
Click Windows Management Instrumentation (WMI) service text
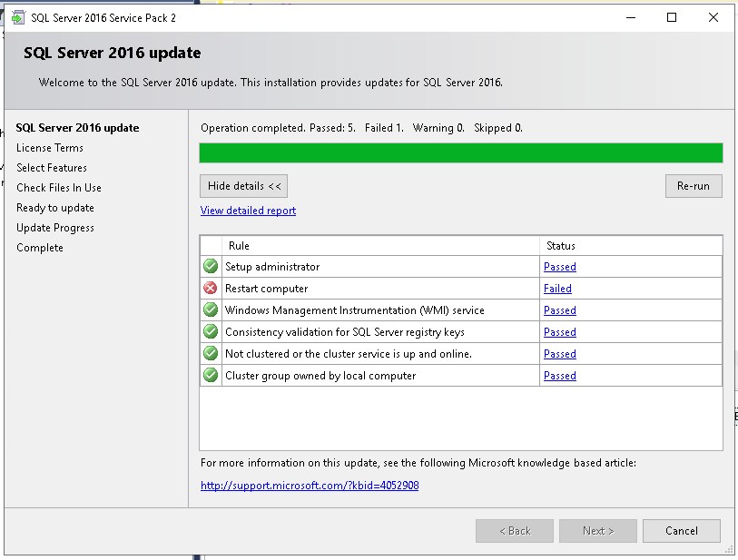coord(354,310)
